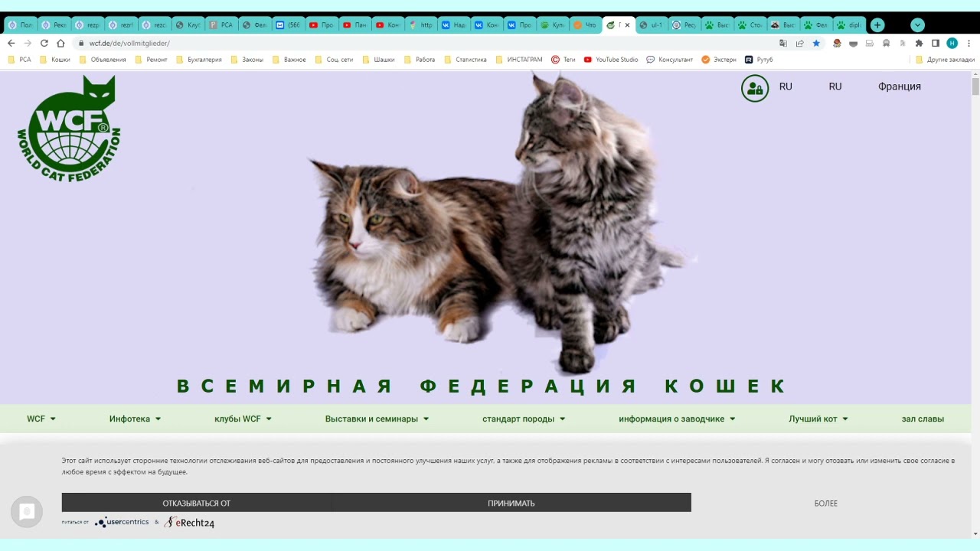Open the Статистика bookmark folder

point(465,60)
